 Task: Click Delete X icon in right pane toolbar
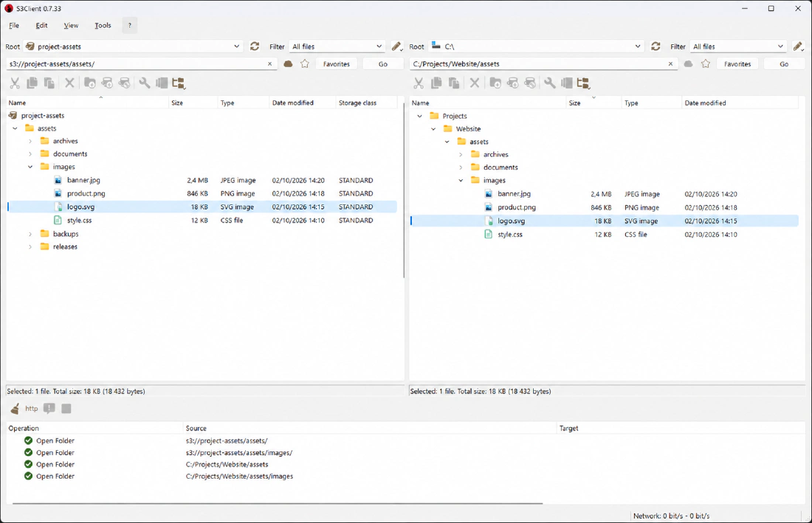click(475, 83)
